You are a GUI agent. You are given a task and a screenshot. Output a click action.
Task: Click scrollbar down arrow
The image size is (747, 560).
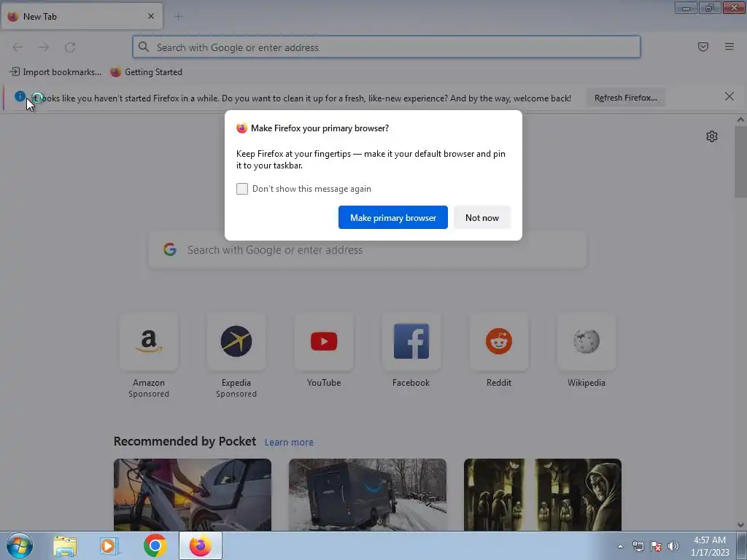740,525
